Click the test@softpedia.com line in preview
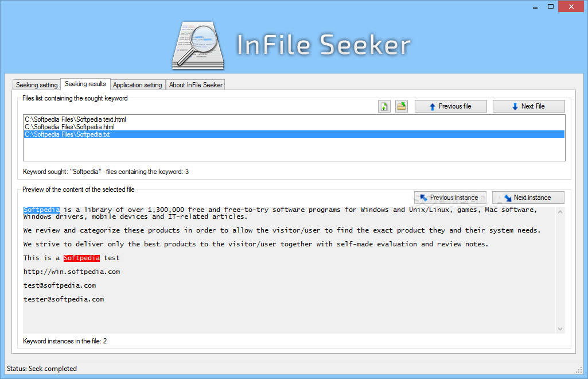Screen dimensions: 588x379 (x=60, y=285)
